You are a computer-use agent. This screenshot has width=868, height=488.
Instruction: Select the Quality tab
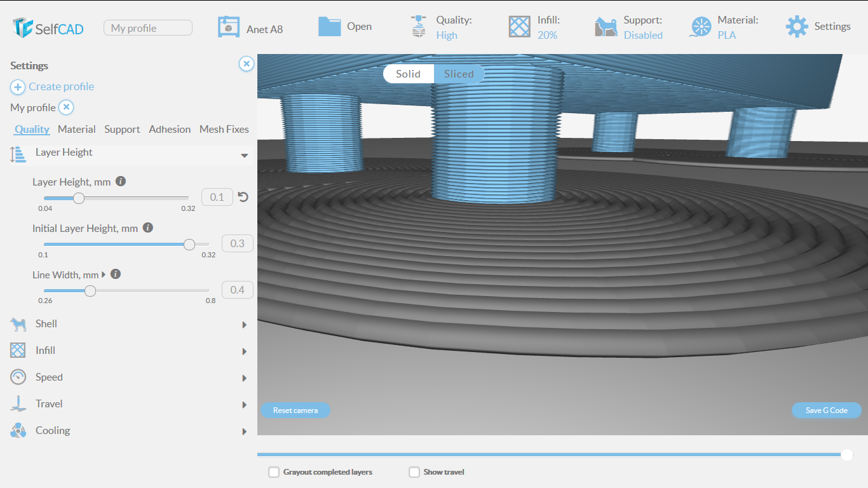(32, 129)
